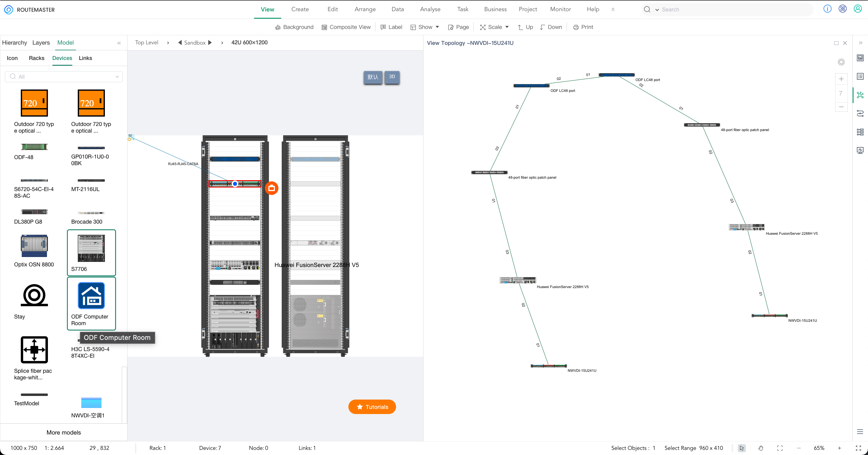Click the Label toolbar button

pyautogui.click(x=391, y=27)
